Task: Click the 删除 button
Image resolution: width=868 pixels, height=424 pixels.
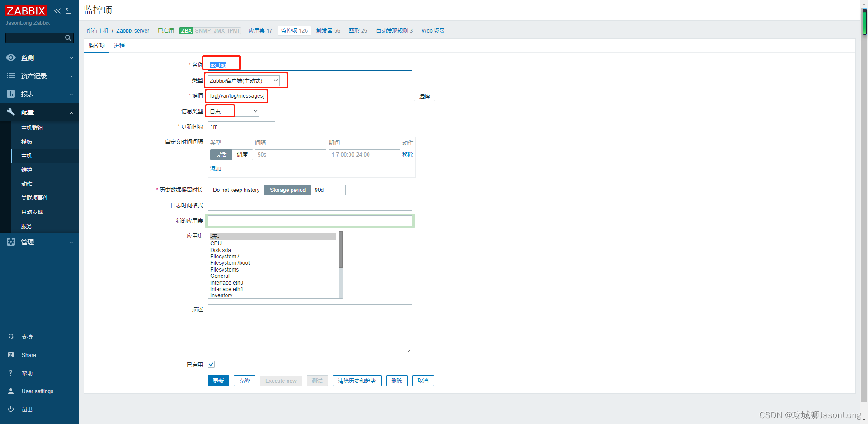Action: click(397, 381)
